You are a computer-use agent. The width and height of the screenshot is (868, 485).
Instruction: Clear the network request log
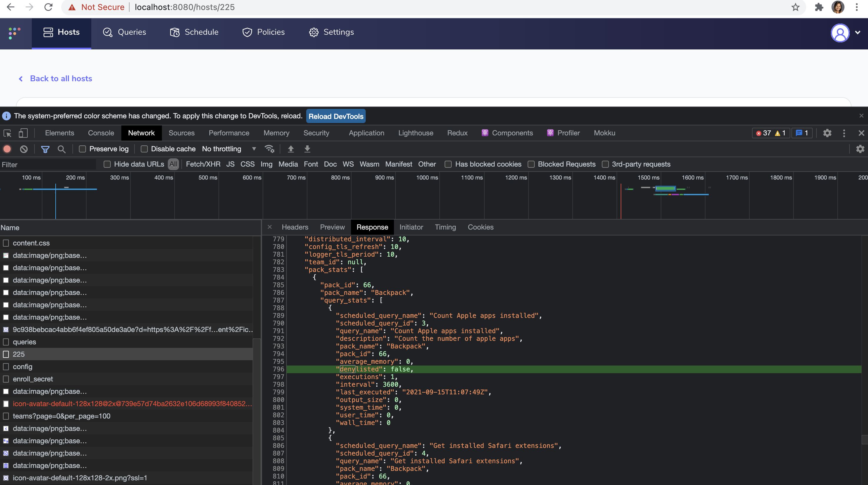click(23, 149)
